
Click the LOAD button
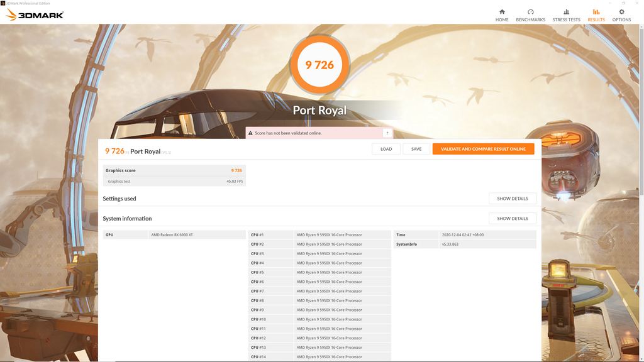386,149
